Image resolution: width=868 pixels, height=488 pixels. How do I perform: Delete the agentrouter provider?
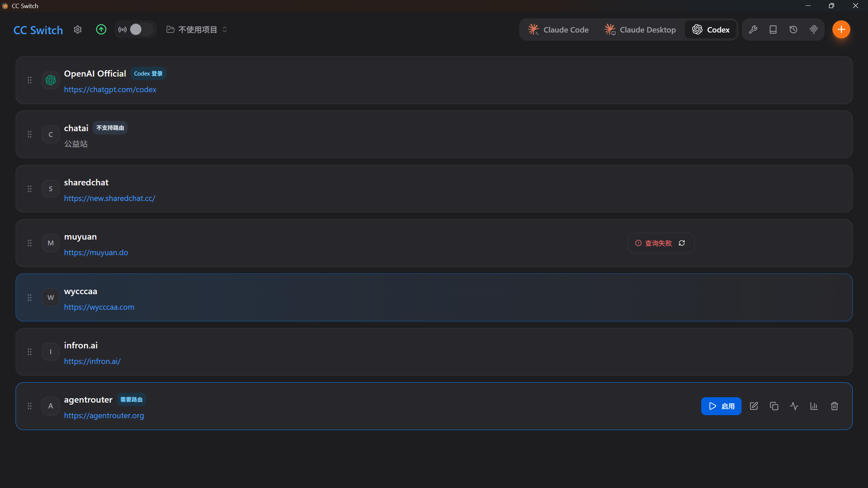pos(834,406)
